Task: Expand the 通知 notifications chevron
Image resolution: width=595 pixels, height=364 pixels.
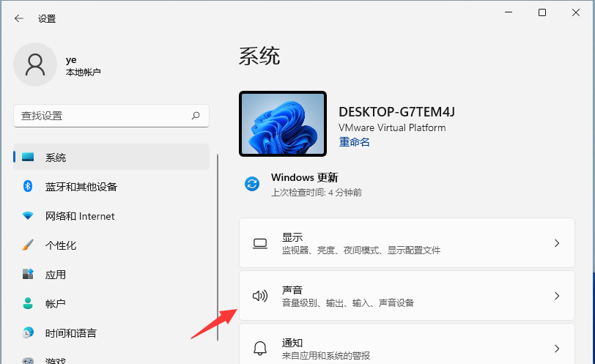Action: tap(557, 348)
